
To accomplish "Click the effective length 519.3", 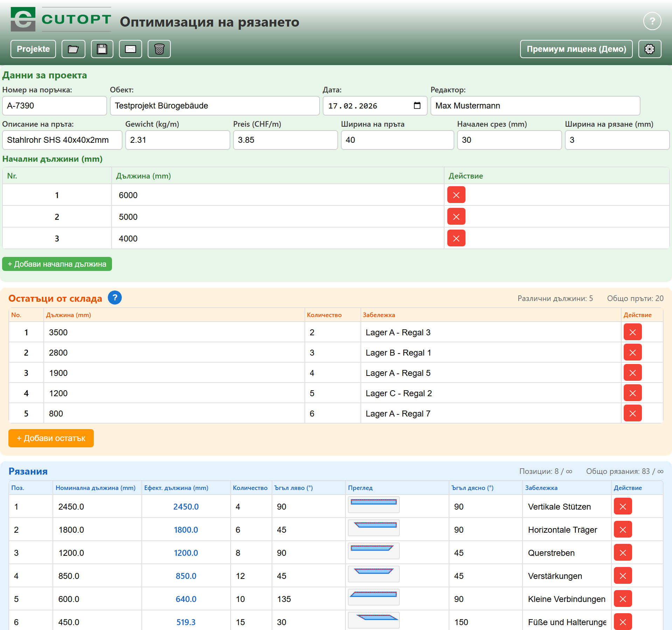I will (x=186, y=622).
